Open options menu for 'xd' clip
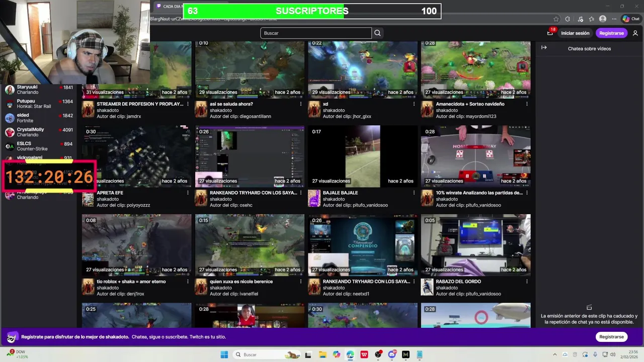The height and width of the screenshot is (362, 644). (414, 104)
